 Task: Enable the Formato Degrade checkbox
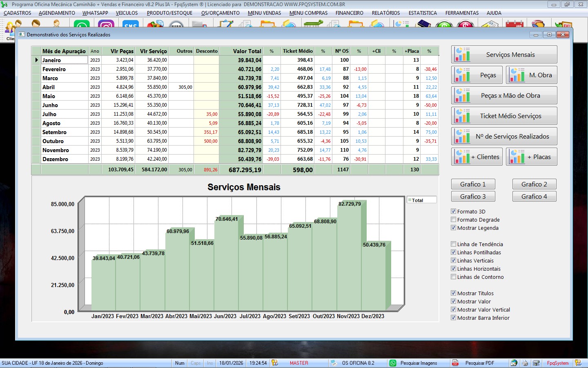click(x=453, y=220)
